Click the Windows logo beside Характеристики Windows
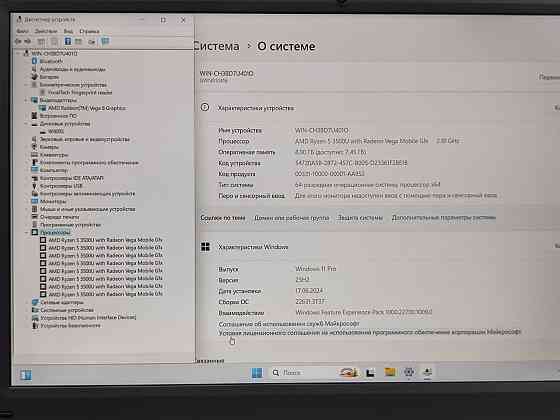 coord(205,246)
